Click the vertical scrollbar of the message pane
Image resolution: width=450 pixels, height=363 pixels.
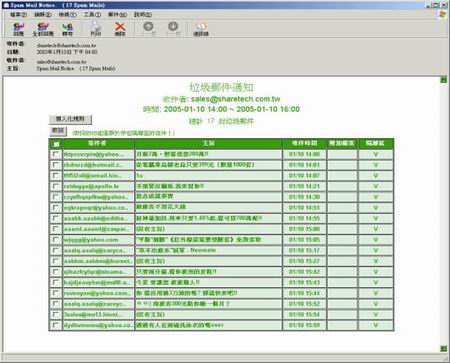443,213
